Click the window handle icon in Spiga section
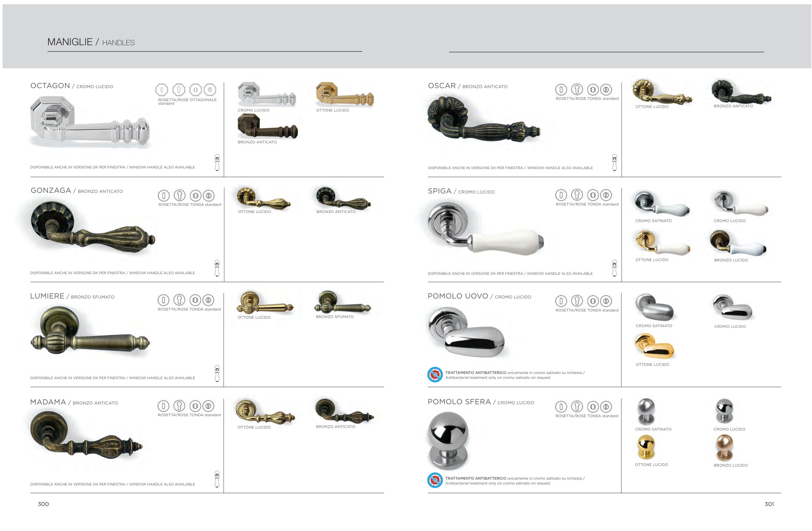This screenshot has width=812, height=531. pyautogui.click(x=614, y=268)
